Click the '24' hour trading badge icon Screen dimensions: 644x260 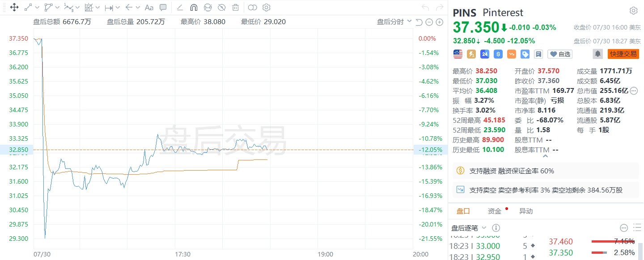(x=485, y=54)
